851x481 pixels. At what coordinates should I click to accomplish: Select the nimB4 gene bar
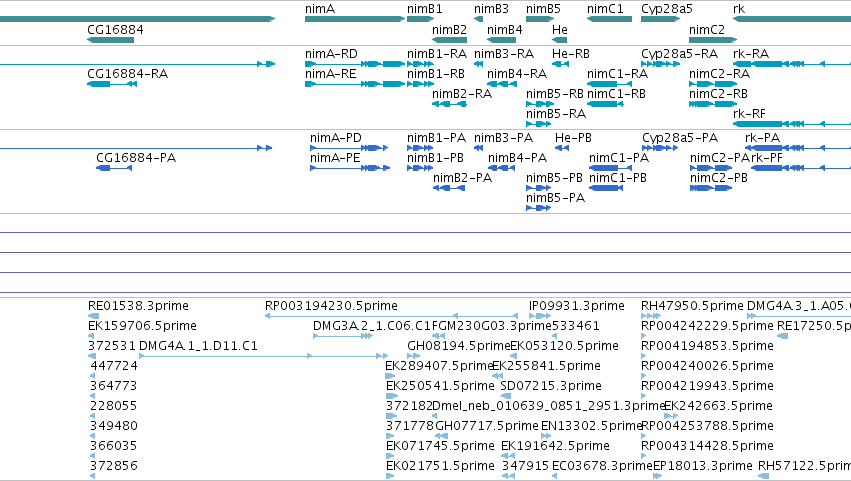(x=501, y=40)
